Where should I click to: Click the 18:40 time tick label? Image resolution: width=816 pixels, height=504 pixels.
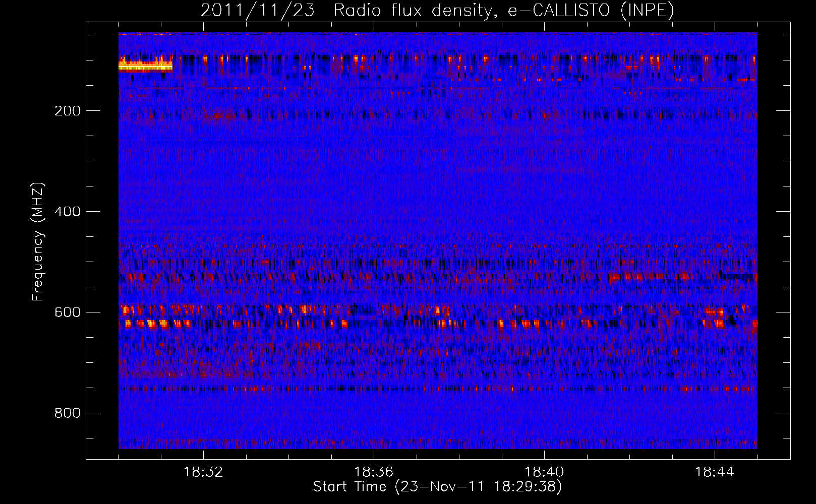pos(544,472)
